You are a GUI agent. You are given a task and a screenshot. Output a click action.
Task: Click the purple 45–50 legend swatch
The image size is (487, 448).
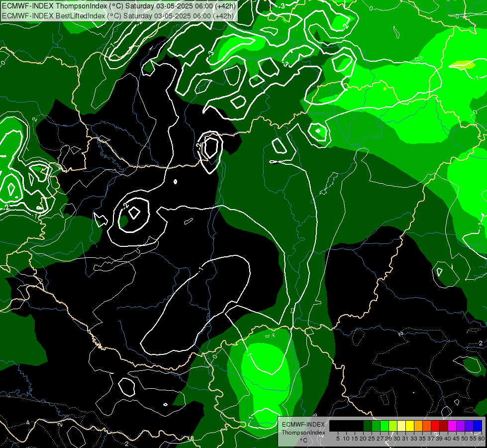pos(461,426)
